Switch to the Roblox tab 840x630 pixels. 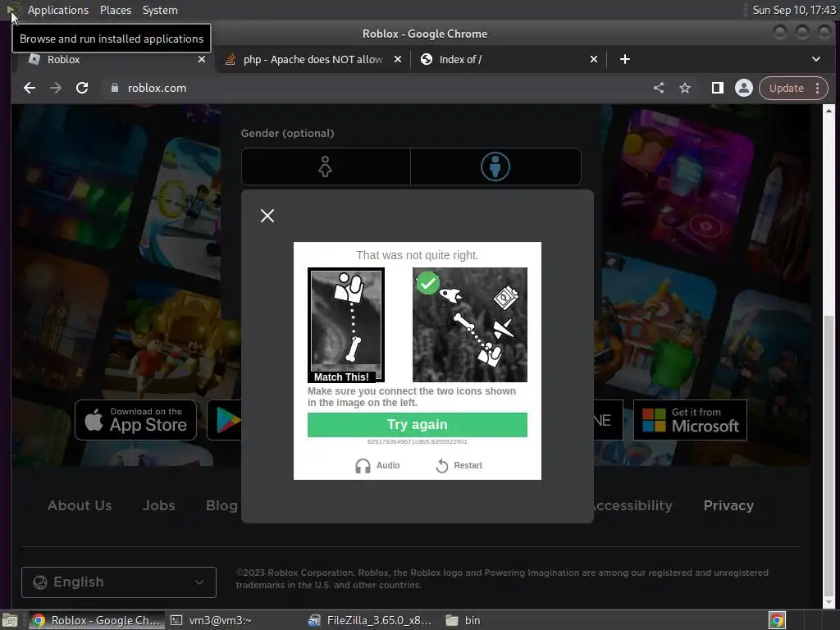[x=112, y=59]
